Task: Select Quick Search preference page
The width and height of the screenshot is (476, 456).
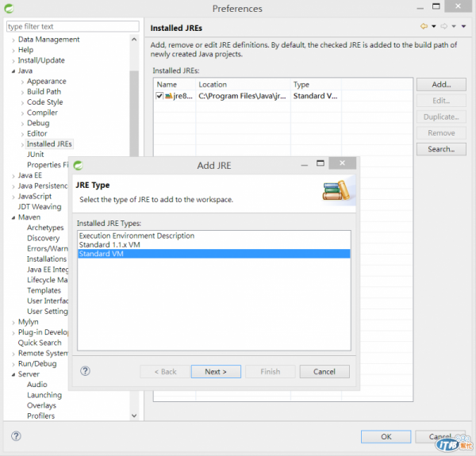Action: tap(40, 343)
